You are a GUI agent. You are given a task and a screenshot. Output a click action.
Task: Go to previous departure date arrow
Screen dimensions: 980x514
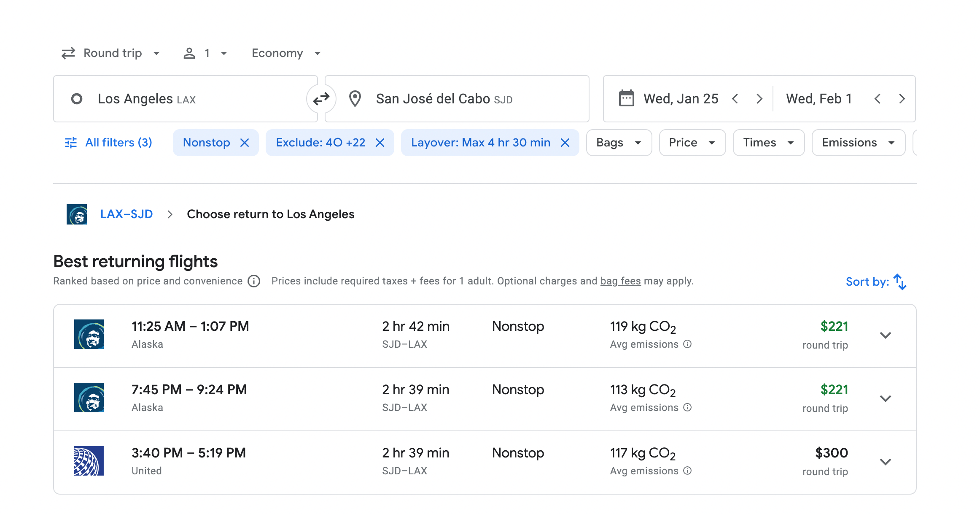pyautogui.click(x=735, y=99)
